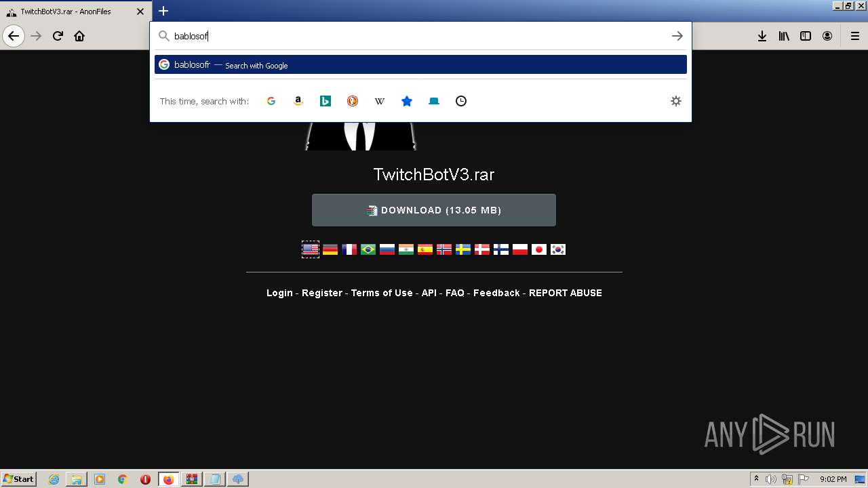Switch to Firefox taskbar button
Viewport: 868px width, 488px height.
tap(169, 479)
